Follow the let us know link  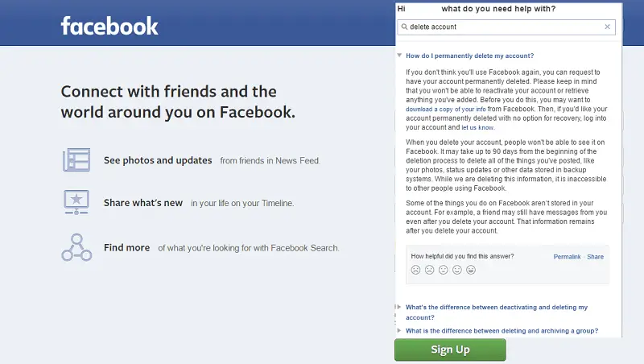[477, 128]
